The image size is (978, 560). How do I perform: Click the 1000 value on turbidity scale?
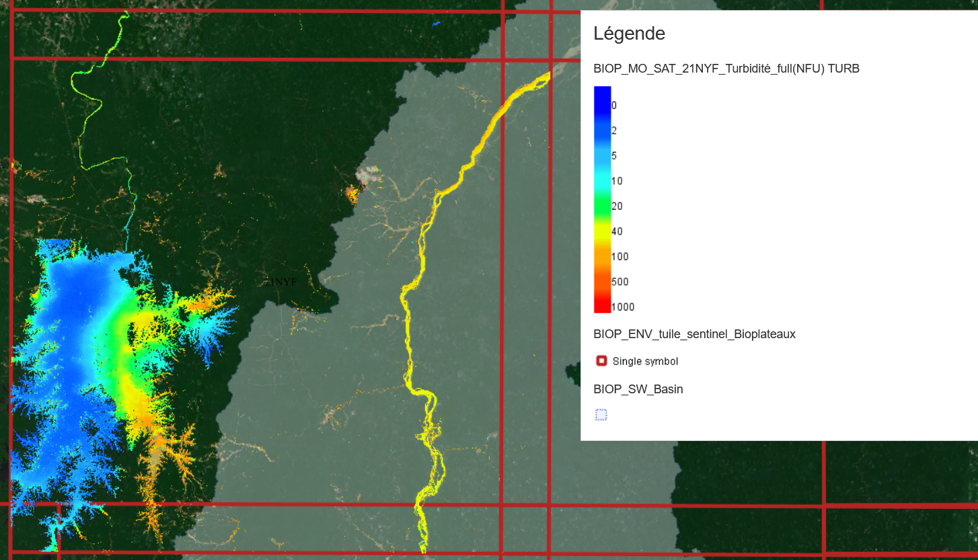coord(623,307)
